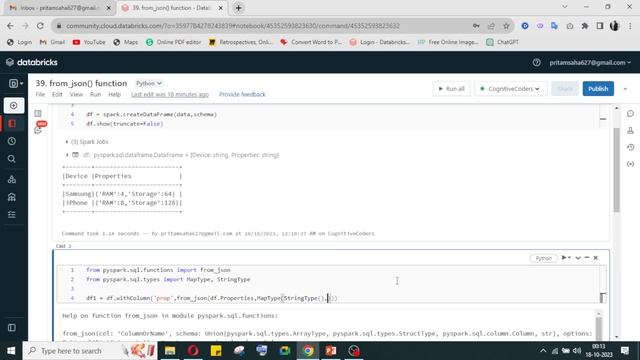Collapse the notebook header chevron
The height and width of the screenshot is (360, 640).
pyautogui.click(x=625, y=89)
